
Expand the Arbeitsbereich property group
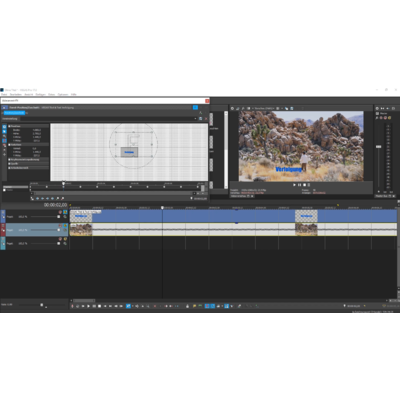(x=9, y=168)
